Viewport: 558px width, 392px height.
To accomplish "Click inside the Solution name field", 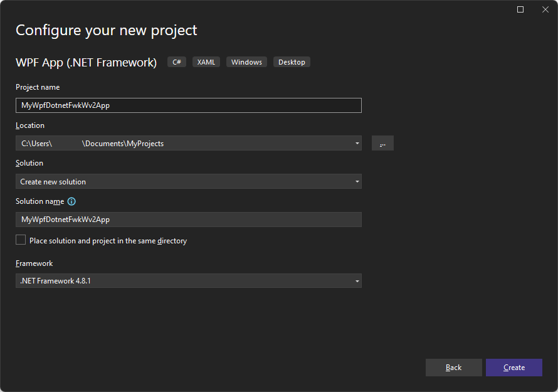I will [x=188, y=220].
